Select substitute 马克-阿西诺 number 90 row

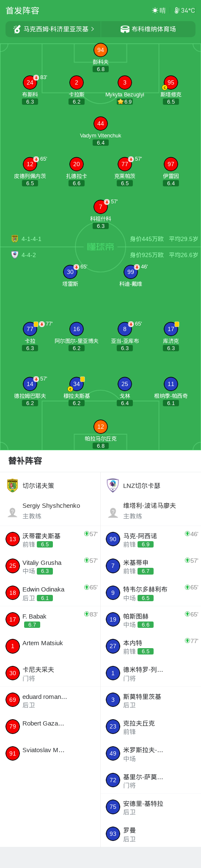pos(151,539)
